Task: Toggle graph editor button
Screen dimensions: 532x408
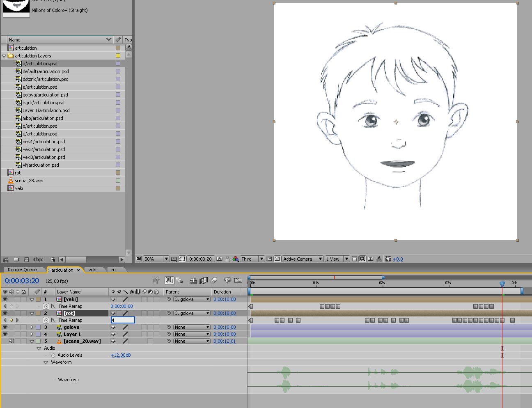Action: [238, 281]
